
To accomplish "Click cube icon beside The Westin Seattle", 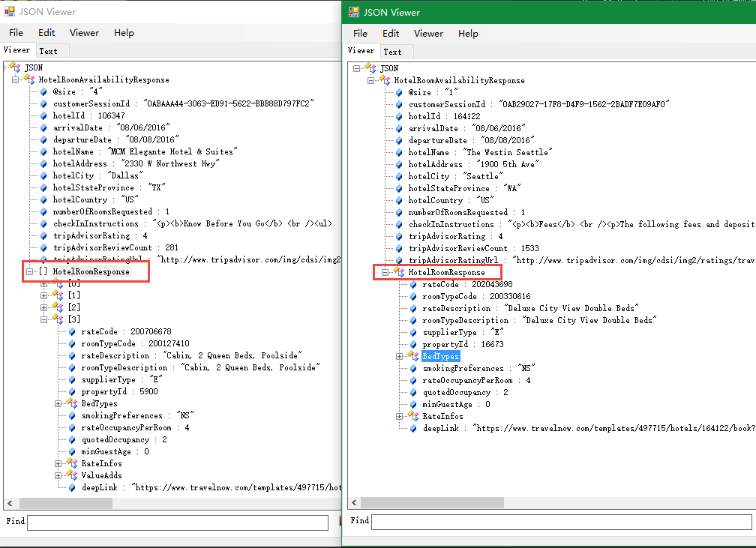I will click(399, 152).
